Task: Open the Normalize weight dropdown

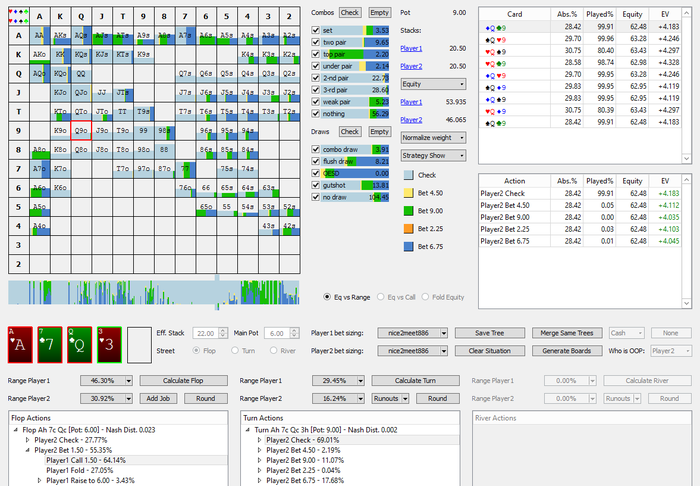Action: 433,136
